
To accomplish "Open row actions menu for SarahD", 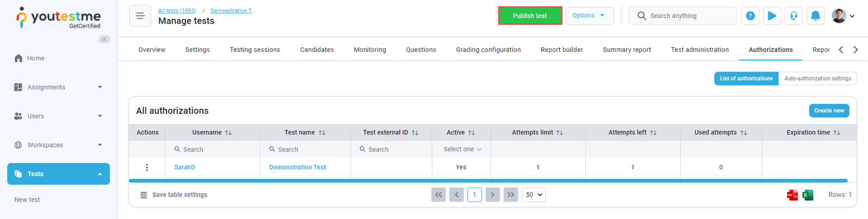I will (147, 168).
